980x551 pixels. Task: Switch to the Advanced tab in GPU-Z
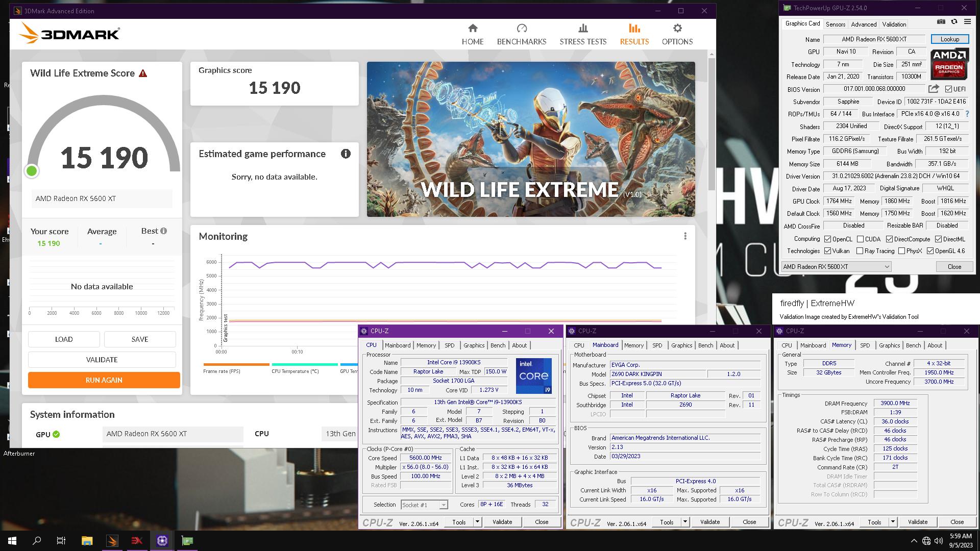[864, 24]
